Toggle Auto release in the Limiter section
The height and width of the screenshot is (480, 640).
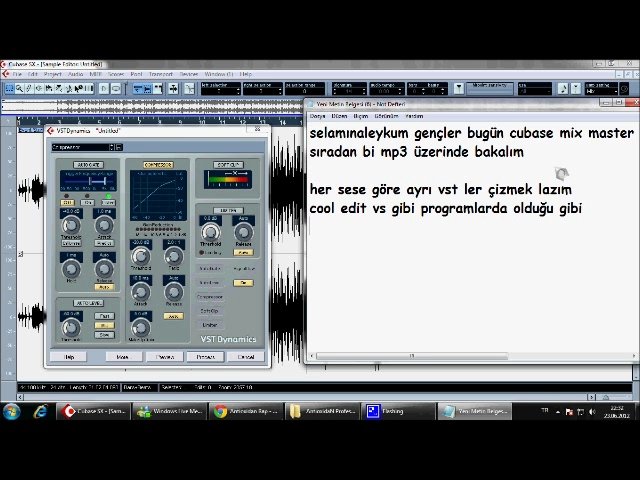243,253
